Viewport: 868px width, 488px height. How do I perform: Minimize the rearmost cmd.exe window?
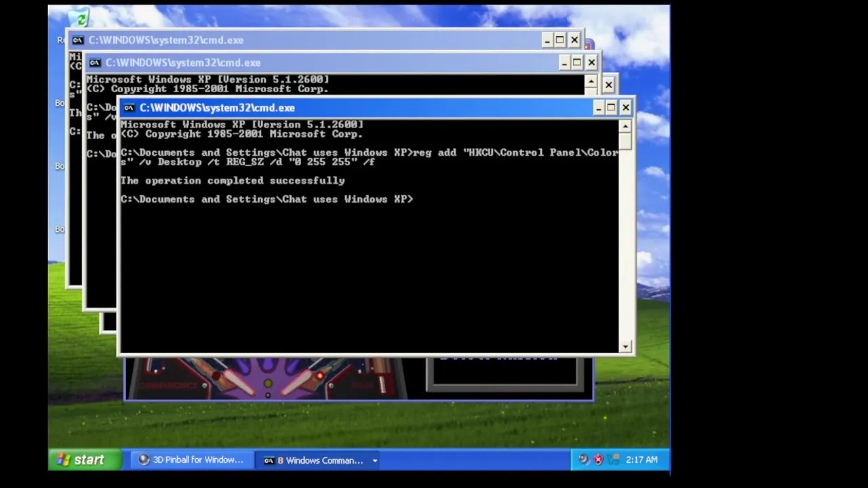click(x=547, y=40)
